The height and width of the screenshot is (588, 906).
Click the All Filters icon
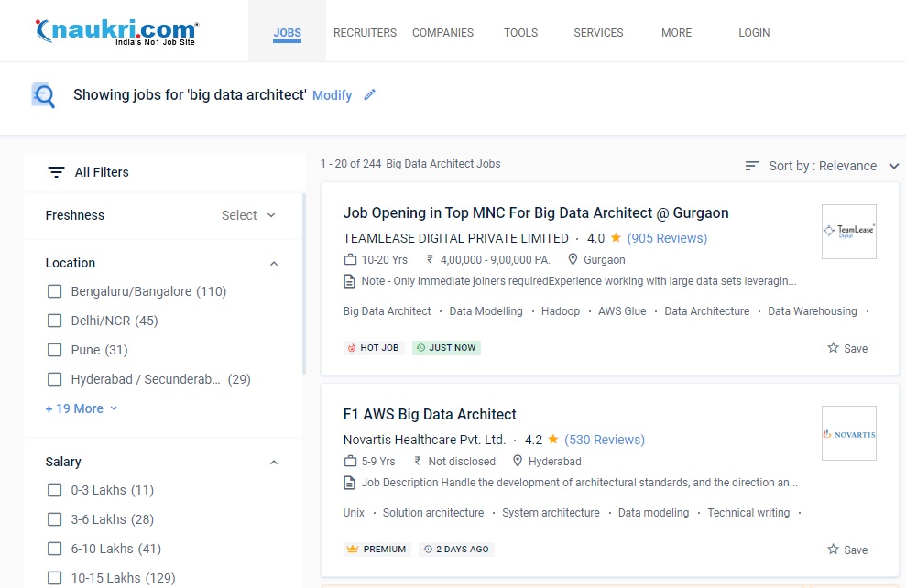pyautogui.click(x=57, y=172)
